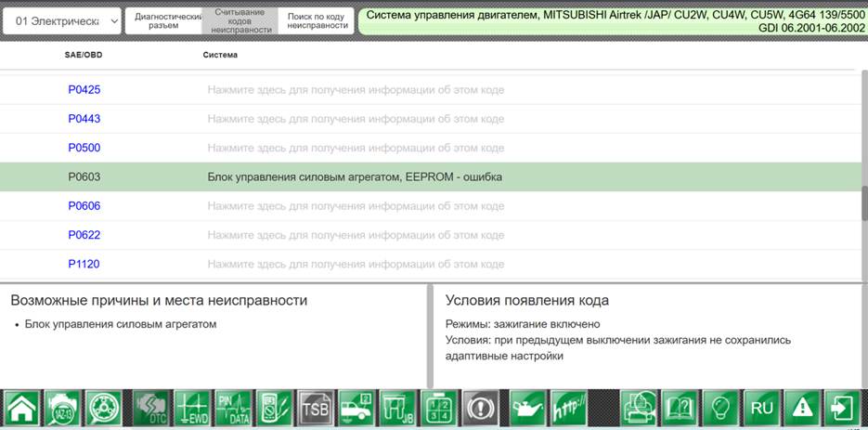Open fault code P0425 link

tap(84, 90)
